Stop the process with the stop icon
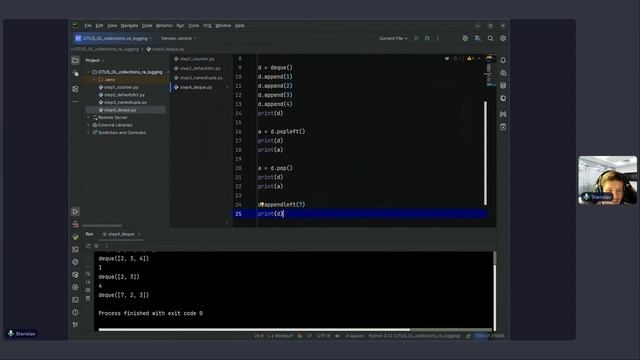Viewport: 640px width, 360px height. (x=96, y=246)
